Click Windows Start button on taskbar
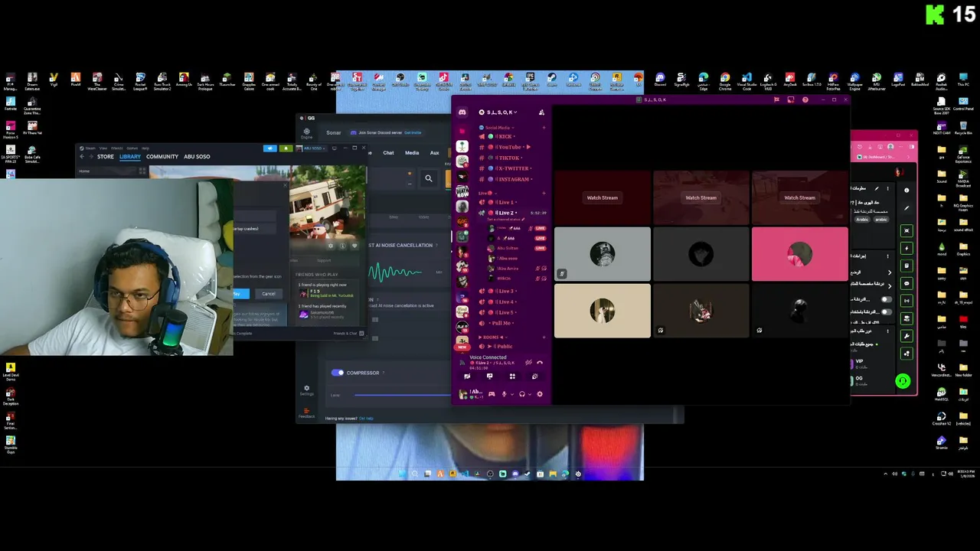This screenshot has height=551, width=980. click(403, 474)
